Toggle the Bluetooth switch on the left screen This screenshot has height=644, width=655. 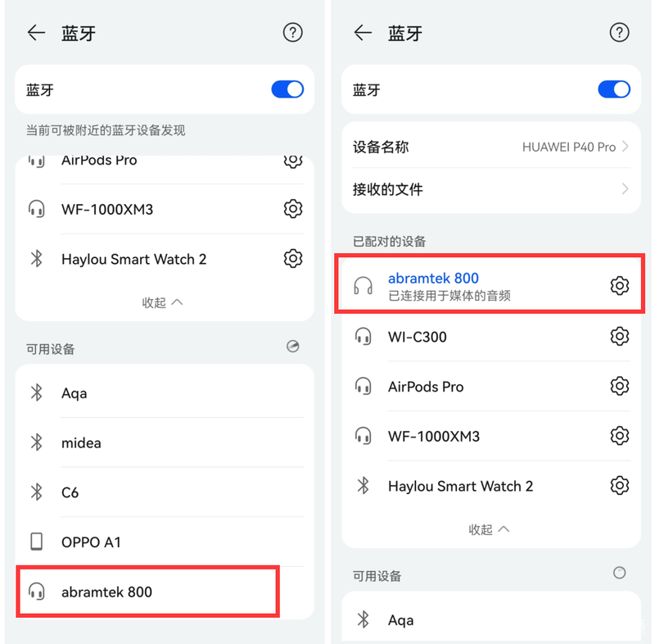(x=287, y=89)
